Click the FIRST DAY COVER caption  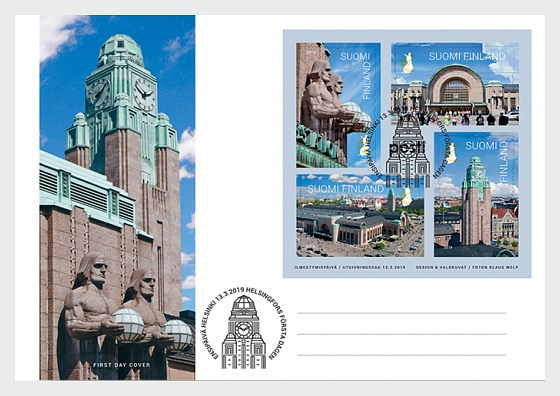(121, 365)
